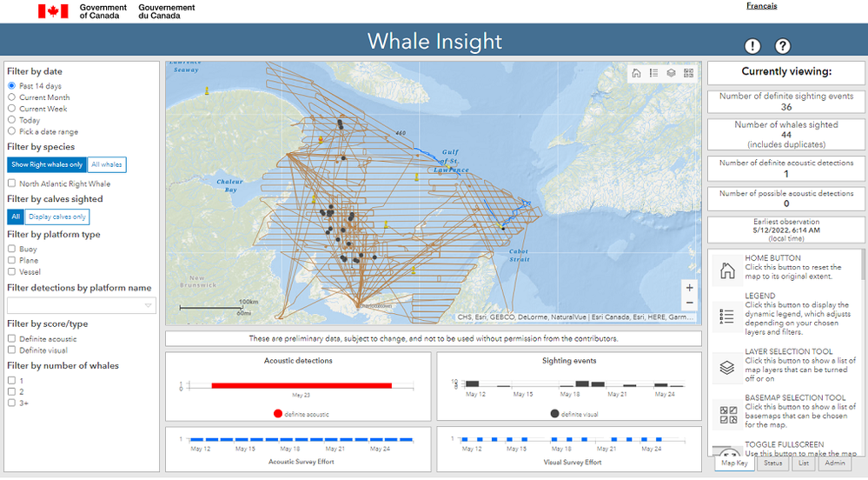The image size is (868, 480).
Task: Click the 'Acoustic Survey Effort' chart label
Action: [x=301, y=462]
